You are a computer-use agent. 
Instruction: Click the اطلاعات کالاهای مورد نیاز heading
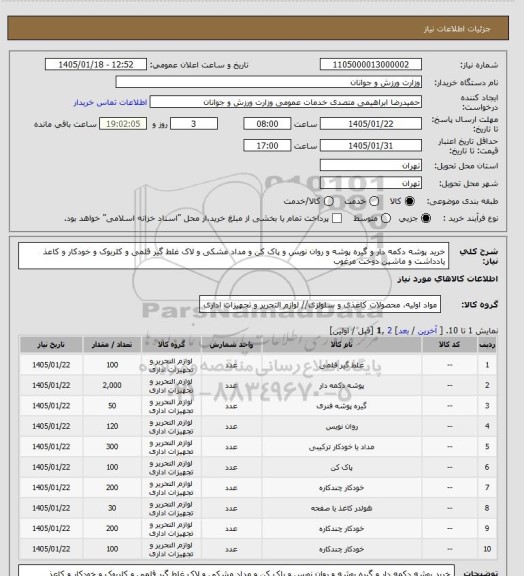coord(448,279)
